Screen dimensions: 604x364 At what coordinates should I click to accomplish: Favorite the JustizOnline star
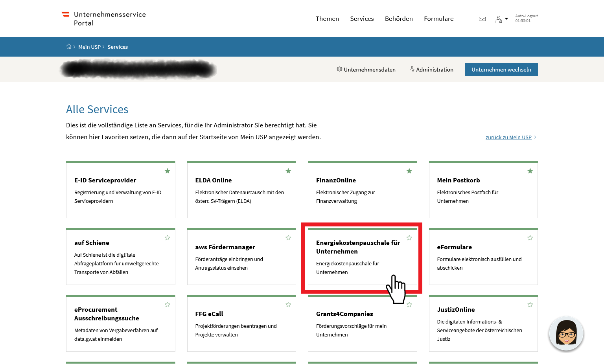pyautogui.click(x=530, y=305)
